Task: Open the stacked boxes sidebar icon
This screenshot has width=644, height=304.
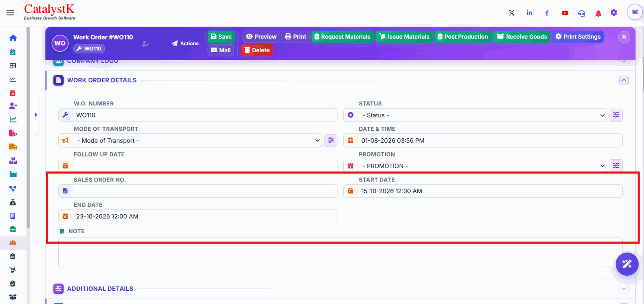Action: pyautogui.click(x=13, y=160)
